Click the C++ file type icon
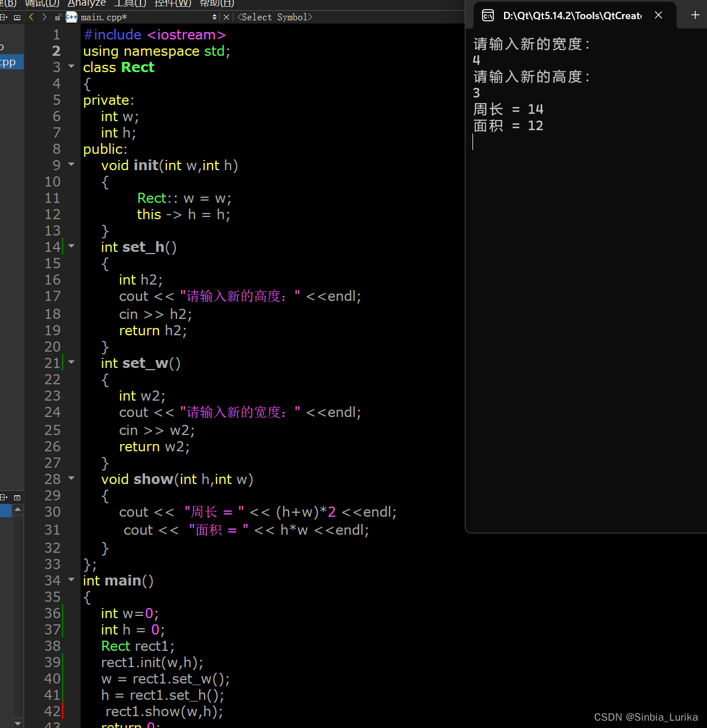 click(72, 17)
